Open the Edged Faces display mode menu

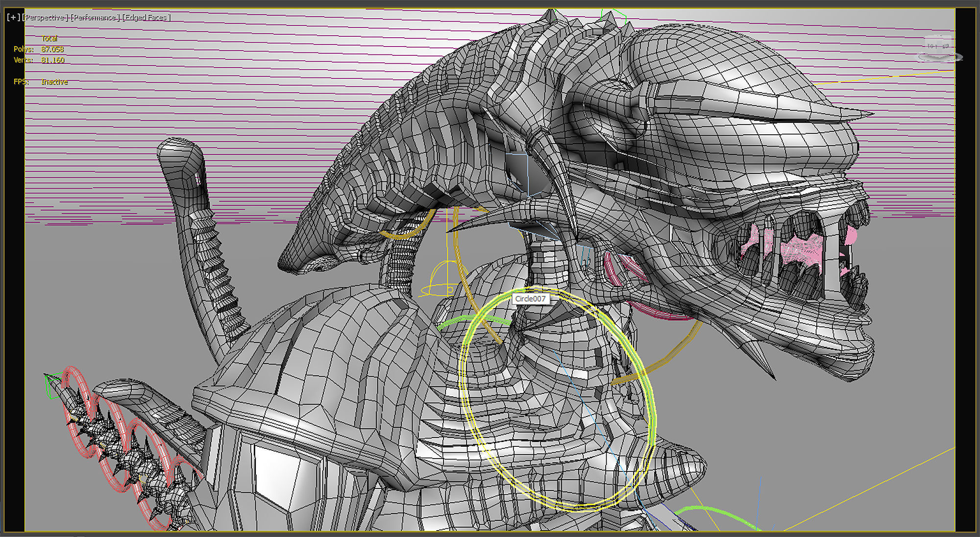[x=147, y=17]
